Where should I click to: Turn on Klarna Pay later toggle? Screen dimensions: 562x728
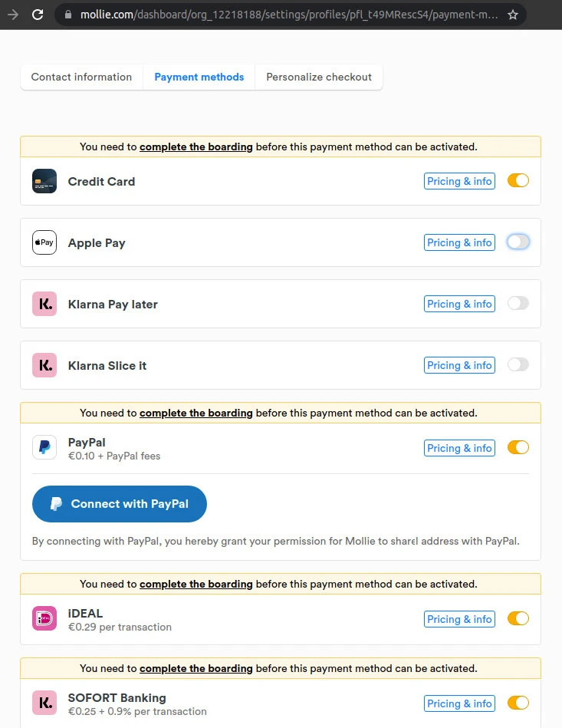click(518, 304)
